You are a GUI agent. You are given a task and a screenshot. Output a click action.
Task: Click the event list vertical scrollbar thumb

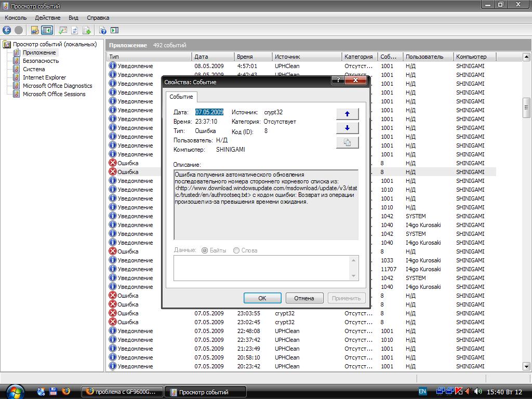[x=526, y=108]
